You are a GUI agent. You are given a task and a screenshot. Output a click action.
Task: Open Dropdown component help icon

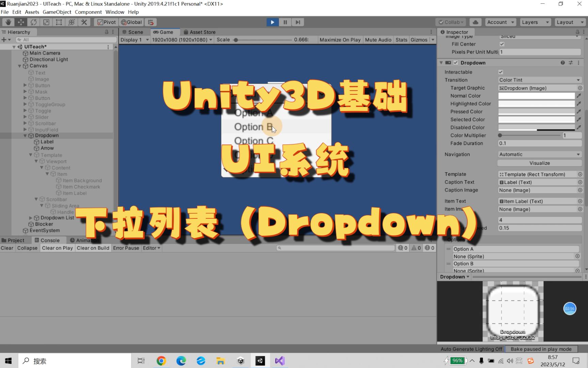562,63
